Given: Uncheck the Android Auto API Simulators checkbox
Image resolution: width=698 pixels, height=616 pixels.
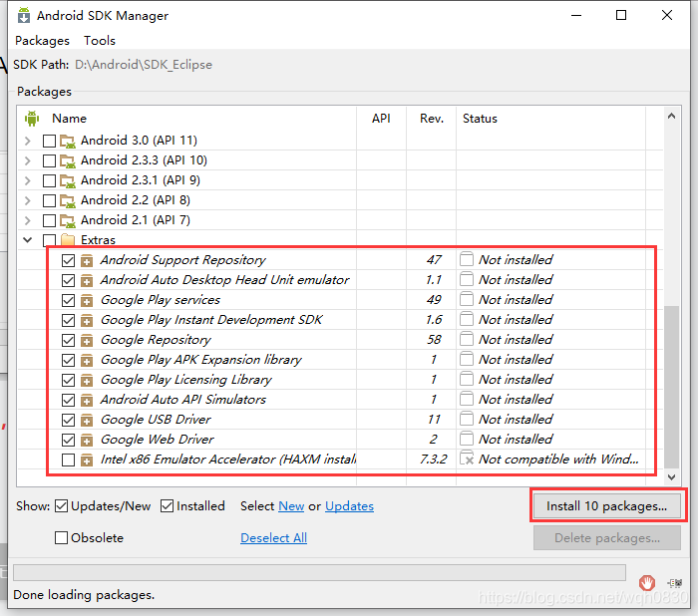Looking at the screenshot, I should [x=68, y=400].
